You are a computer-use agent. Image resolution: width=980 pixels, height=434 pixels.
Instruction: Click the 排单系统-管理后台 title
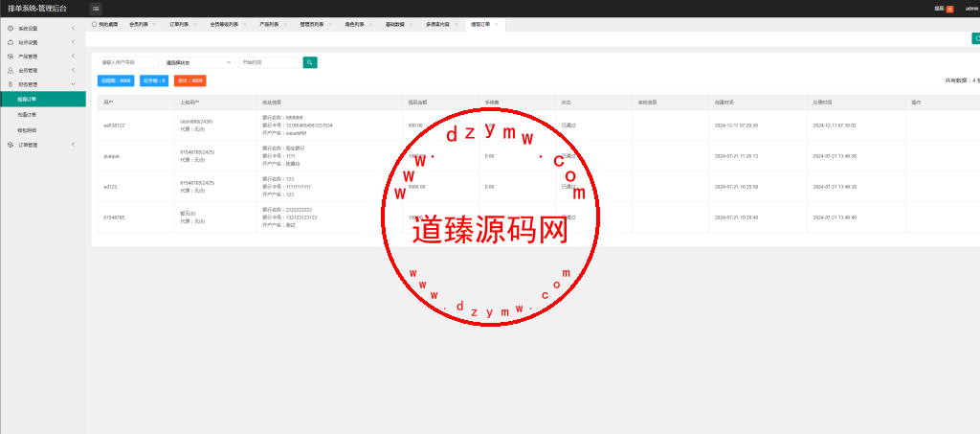coord(37,8)
